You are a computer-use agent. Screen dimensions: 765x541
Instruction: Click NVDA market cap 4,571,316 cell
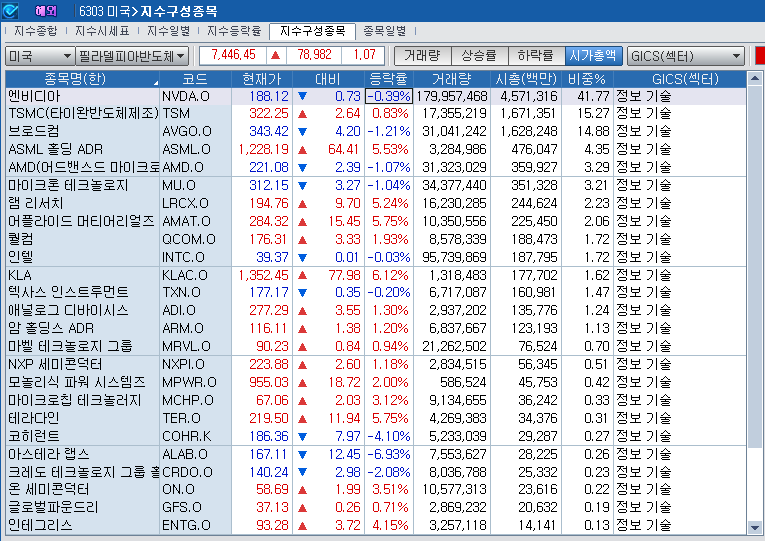pos(528,96)
